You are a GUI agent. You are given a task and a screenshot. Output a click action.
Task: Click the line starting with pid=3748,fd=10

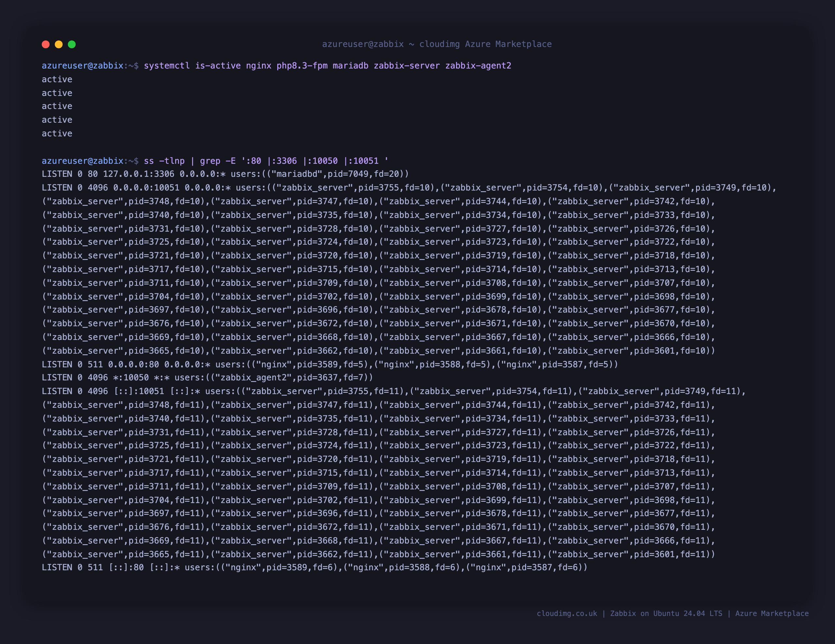378,202
